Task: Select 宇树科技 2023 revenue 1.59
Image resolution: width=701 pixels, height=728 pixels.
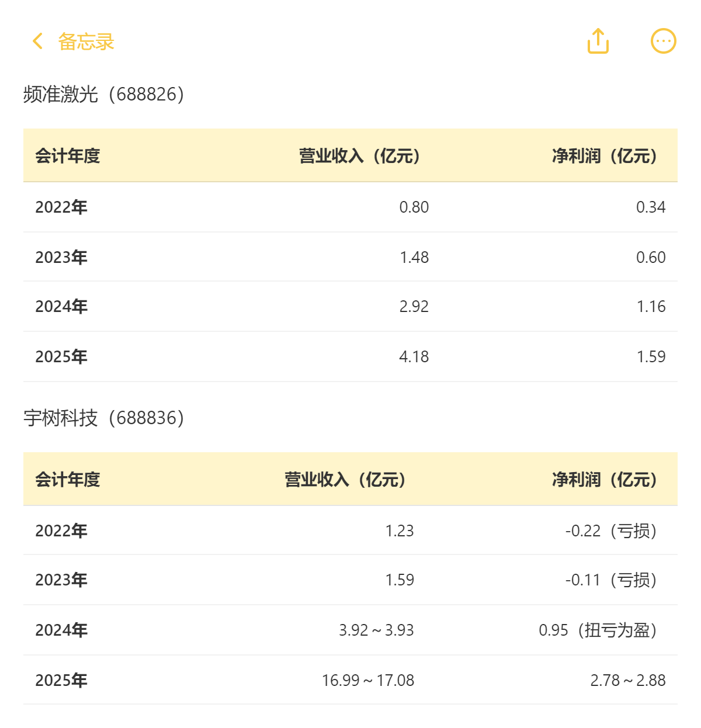Action: 400,580
